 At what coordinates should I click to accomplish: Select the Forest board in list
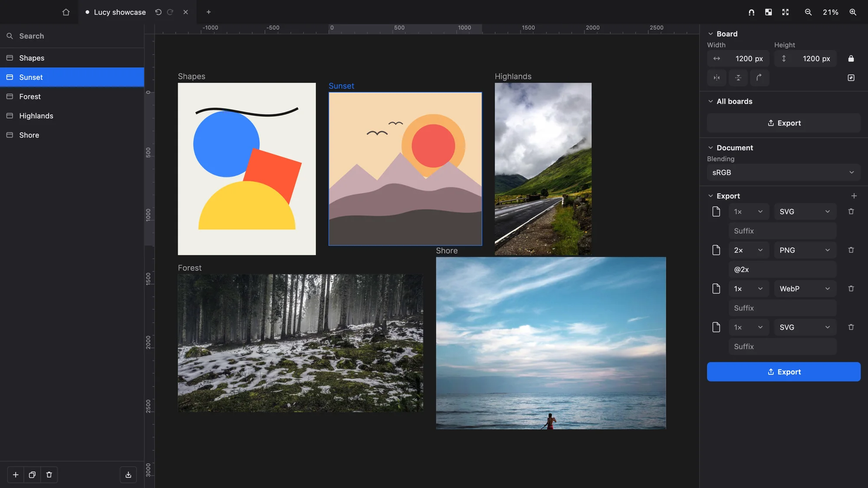click(72, 97)
